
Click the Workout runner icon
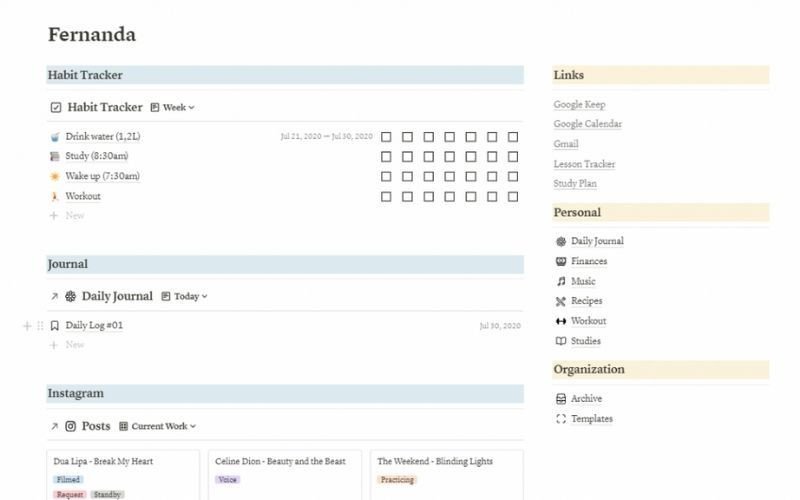(x=55, y=196)
